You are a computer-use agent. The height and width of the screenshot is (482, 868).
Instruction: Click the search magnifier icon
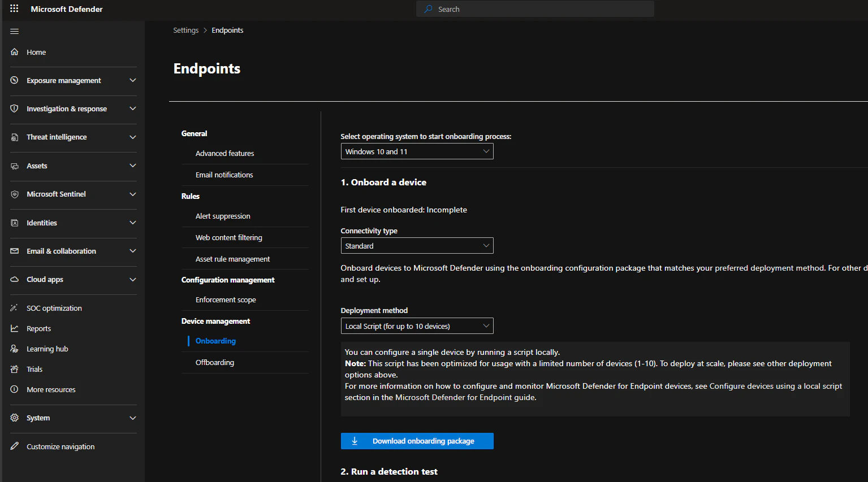click(429, 9)
